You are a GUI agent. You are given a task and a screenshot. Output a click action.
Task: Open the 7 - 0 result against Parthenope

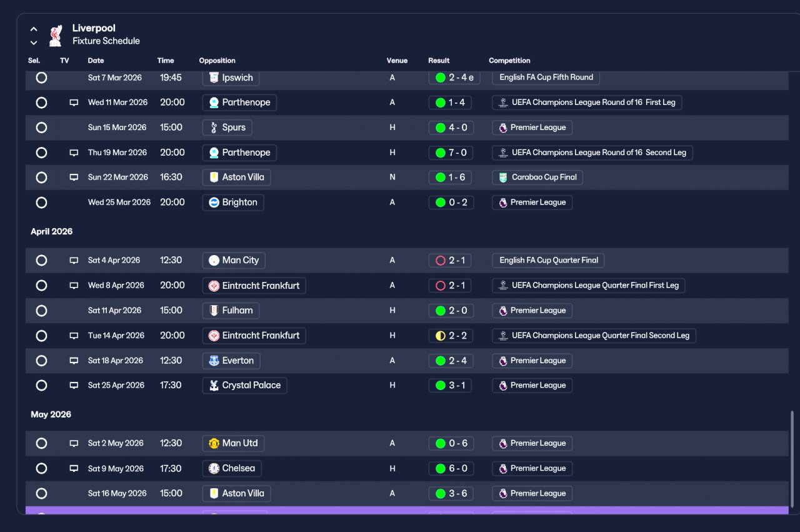451,153
